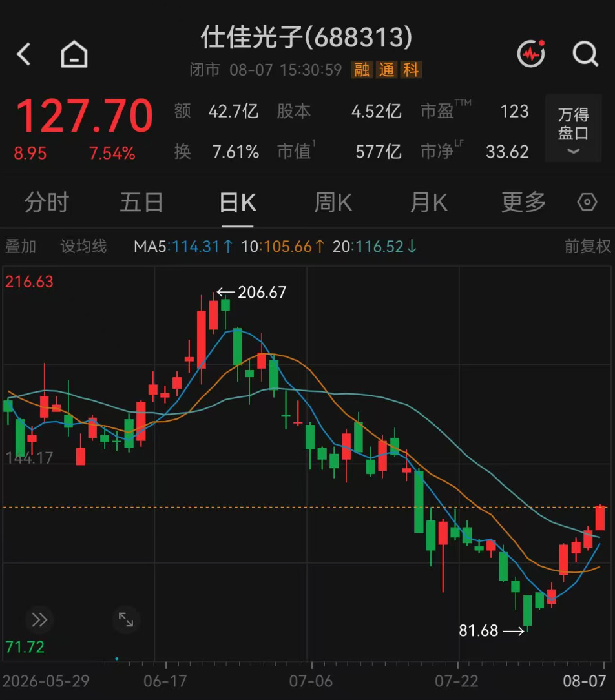Click the 07-06 date axis label
The image size is (615, 700).
pos(311,681)
